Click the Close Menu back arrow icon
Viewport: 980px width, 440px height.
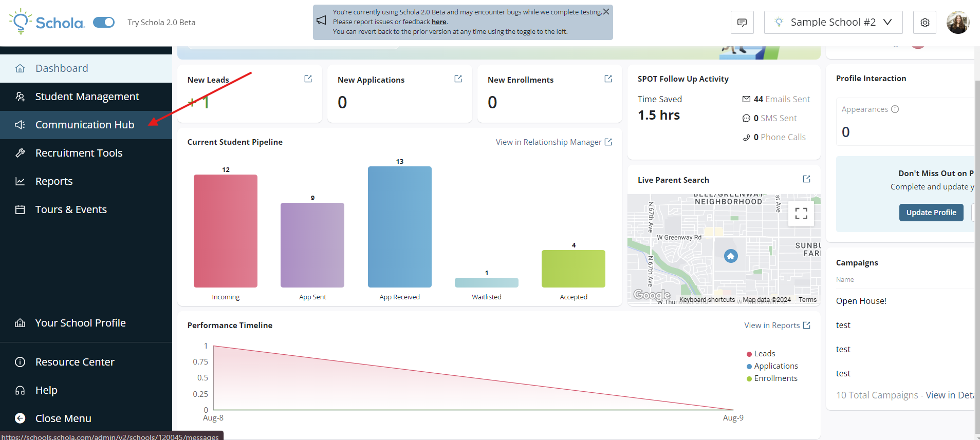(20, 418)
